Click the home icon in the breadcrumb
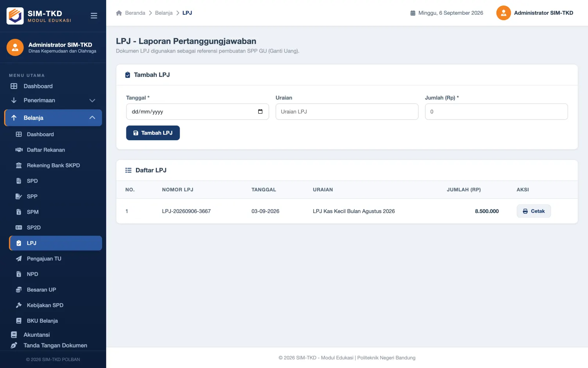The image size is (588, 368). 119,13
